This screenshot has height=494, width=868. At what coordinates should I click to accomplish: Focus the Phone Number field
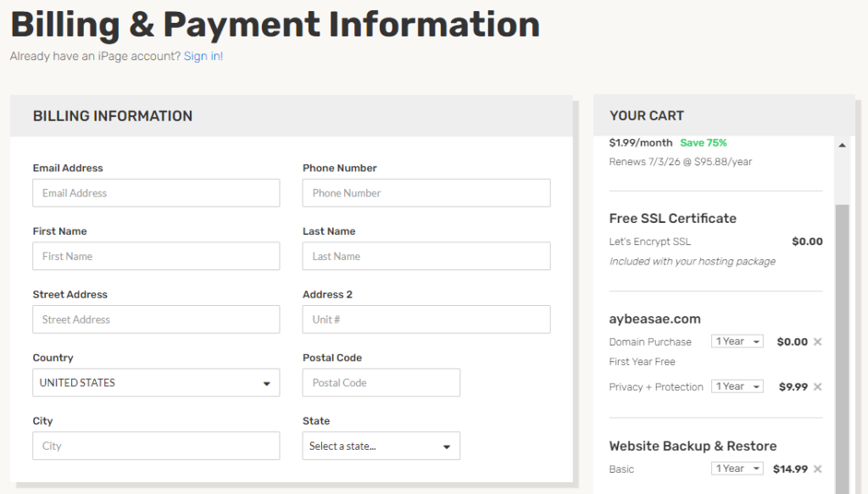(426, 193)
